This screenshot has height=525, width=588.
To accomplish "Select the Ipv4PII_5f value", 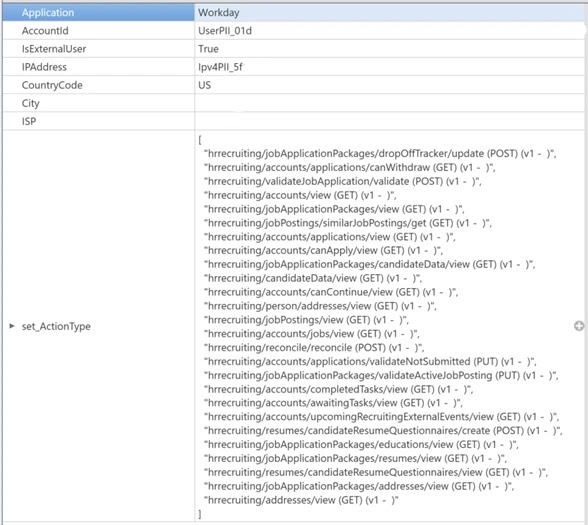I will [x=220, y=67].
